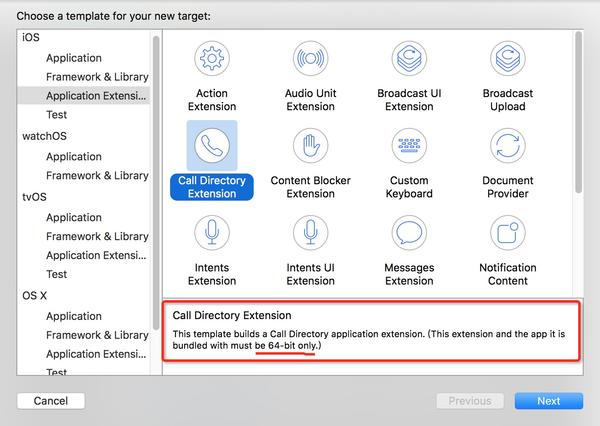Select the Broadcast Upload template icon

click(508, 59)
